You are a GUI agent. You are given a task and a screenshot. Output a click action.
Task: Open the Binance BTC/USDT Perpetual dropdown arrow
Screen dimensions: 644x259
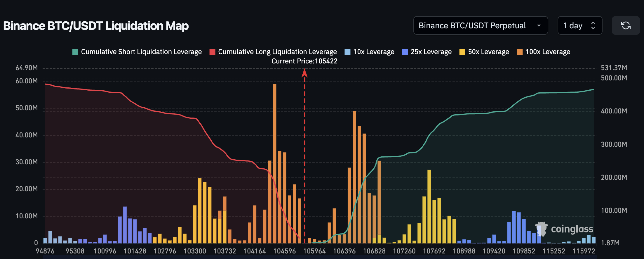point(539,26)
